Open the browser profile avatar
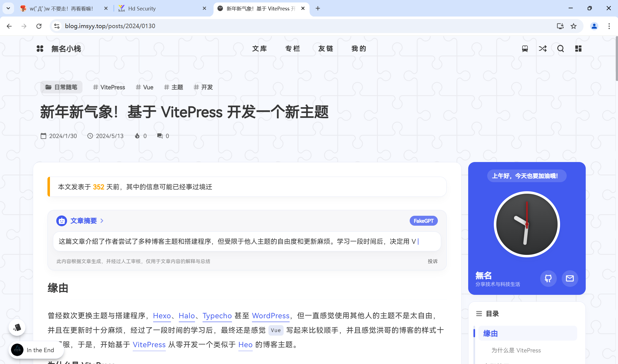The image size is (618, 364). click(594, 26)
